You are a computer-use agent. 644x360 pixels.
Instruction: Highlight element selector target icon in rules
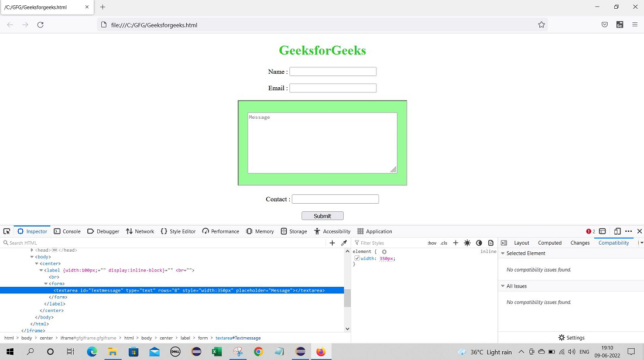[x=384, y=252]
